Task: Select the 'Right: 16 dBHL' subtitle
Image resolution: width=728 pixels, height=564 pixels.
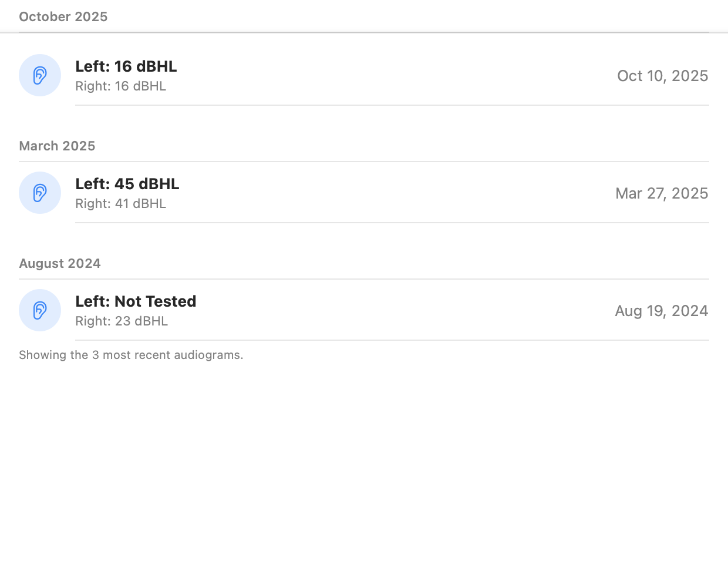Action: click(x=121, y=86)
